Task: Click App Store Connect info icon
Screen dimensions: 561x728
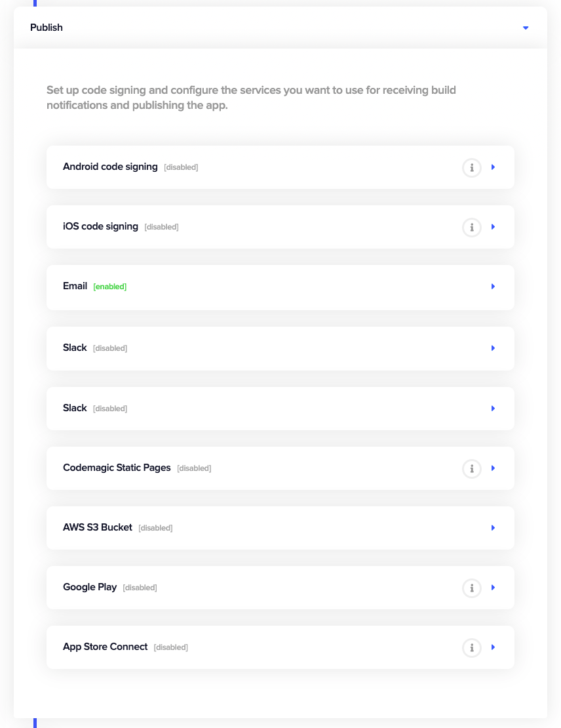Action: click(x=471, y=648)
